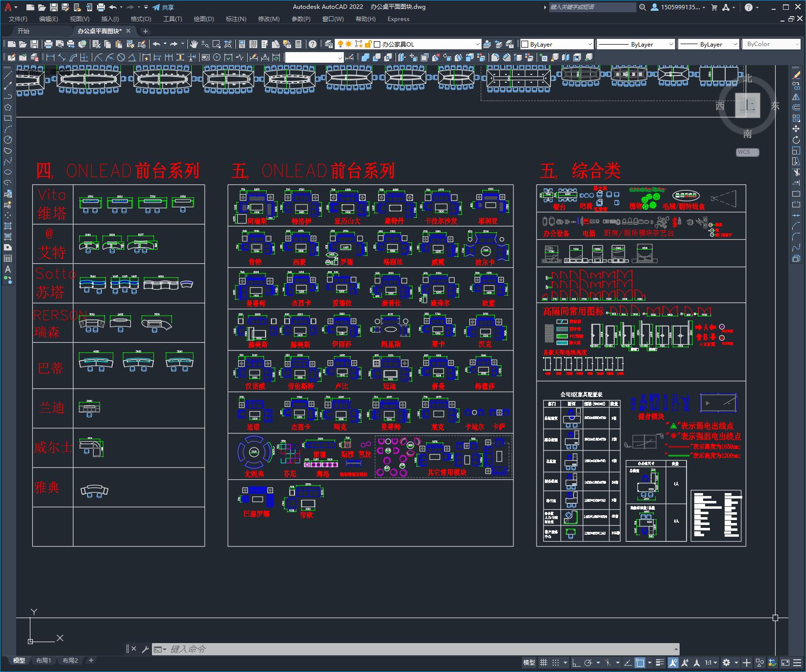Toggle object snap tracking in status bar

[628, 663]
